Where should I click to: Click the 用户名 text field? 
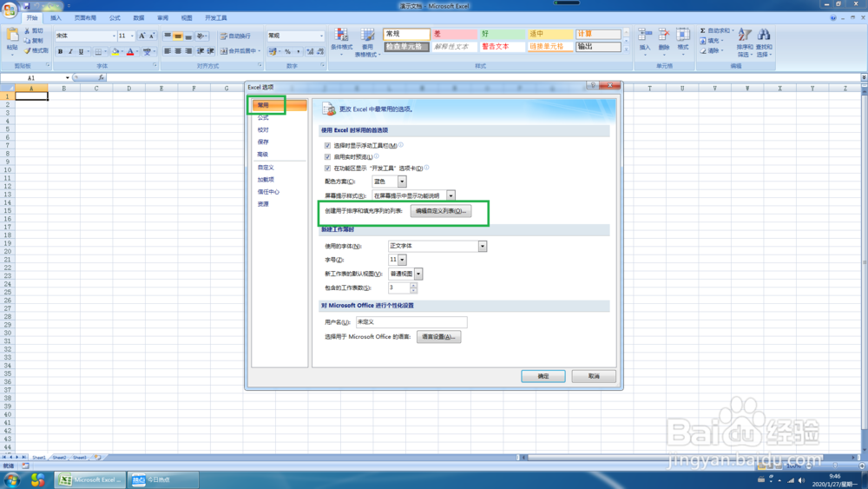coord(411,321)
